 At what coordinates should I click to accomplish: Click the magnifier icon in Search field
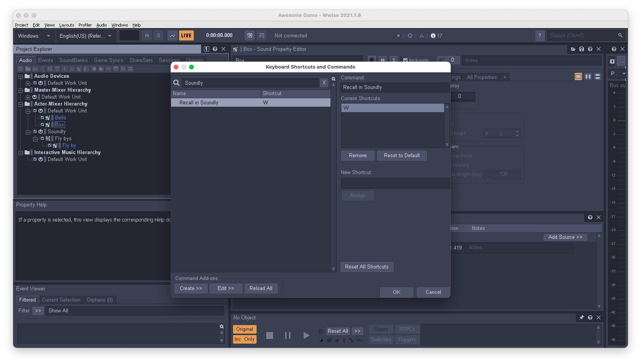620,35
